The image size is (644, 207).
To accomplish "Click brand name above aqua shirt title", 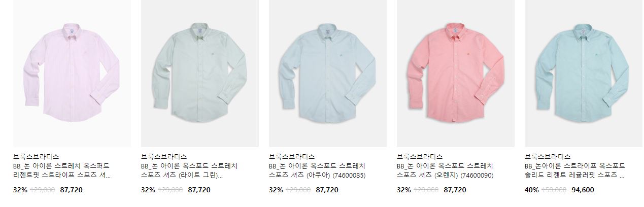I will coord(292,157).
